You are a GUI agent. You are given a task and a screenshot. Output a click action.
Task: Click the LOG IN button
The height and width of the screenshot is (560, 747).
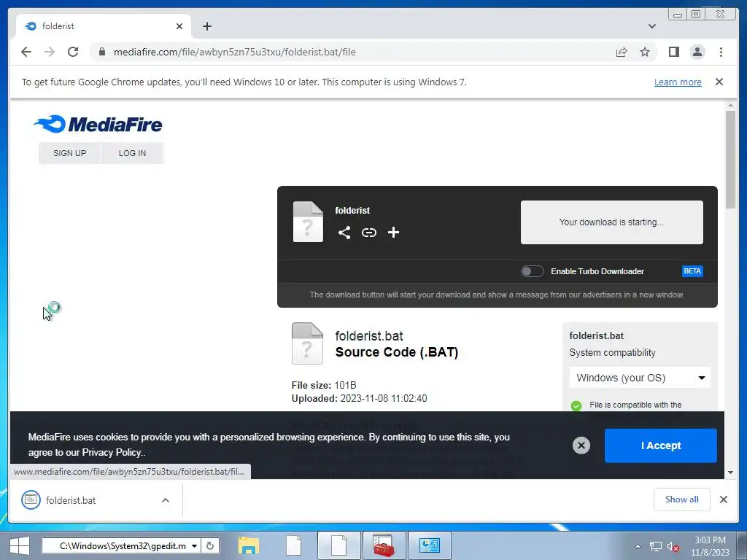tap(133, 153)
